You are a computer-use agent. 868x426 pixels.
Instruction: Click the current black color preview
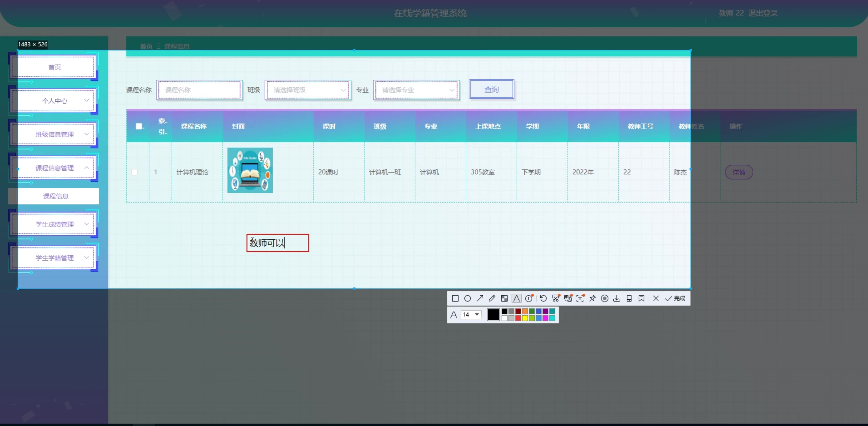click(493, 315)
